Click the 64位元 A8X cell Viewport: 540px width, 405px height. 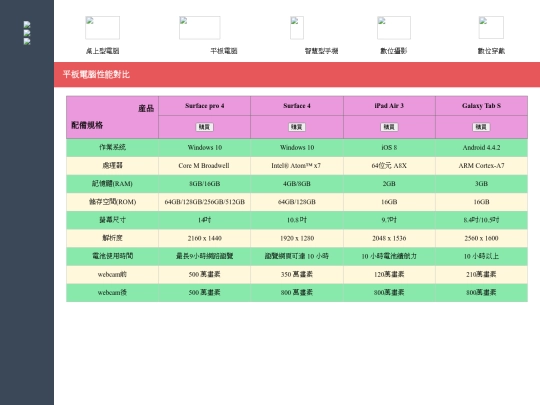click(x=389, y=166)
